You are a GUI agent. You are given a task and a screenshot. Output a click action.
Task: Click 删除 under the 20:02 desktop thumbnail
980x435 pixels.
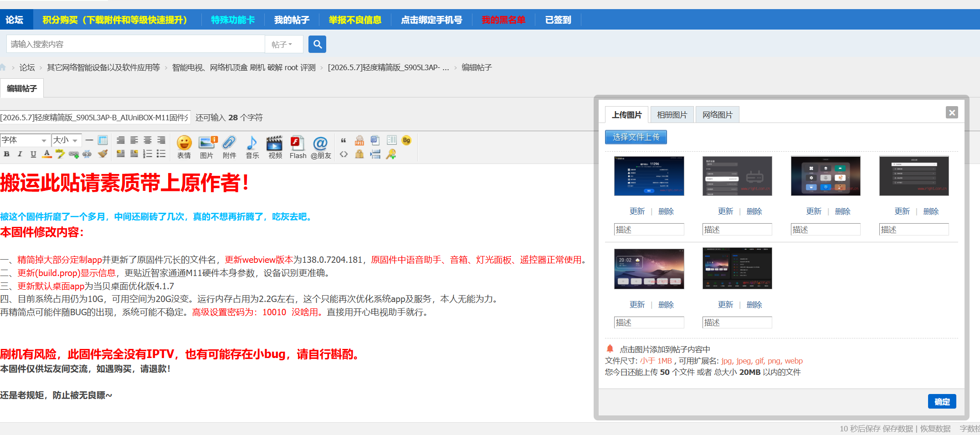[x=666, y=305]
